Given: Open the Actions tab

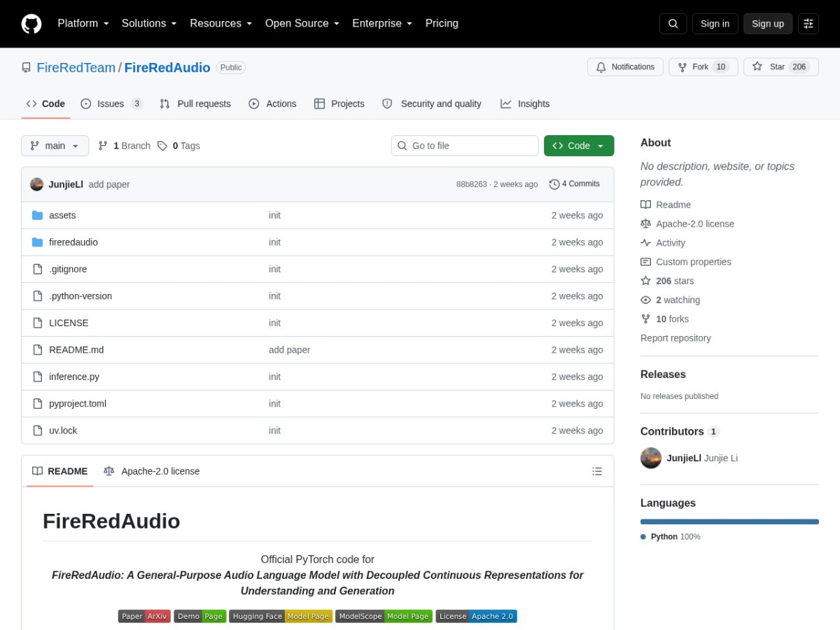Looking at the screenshot, I should pyautogui.click(x=272, y=104).
